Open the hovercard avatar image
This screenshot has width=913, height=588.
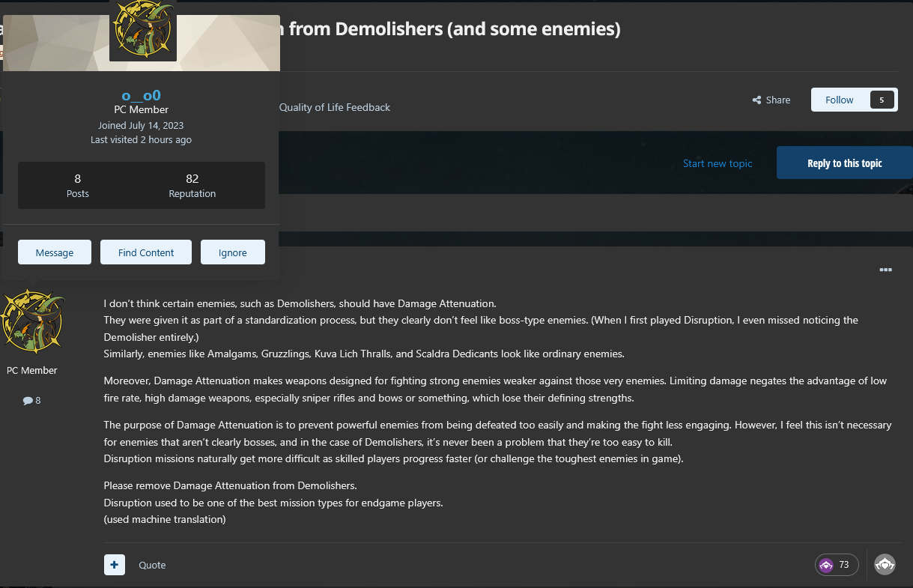pos(142,30)
